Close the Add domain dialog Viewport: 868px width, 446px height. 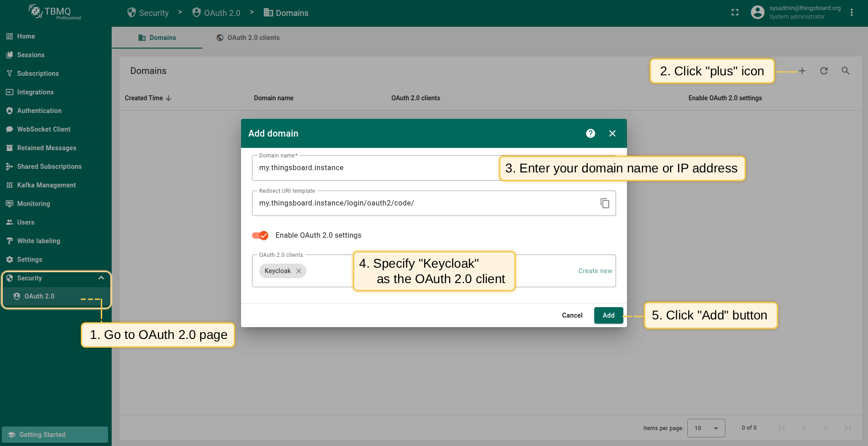[612, 133]
